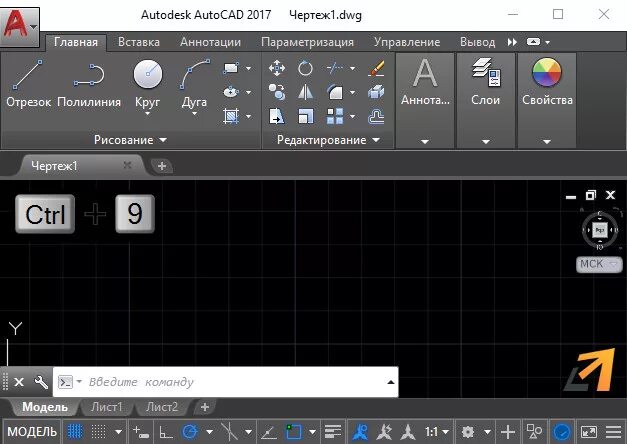The width and height of the screenshot is (627, 444).
Task: Open the Аннота... annotation panel
Action: click(425, 100)
